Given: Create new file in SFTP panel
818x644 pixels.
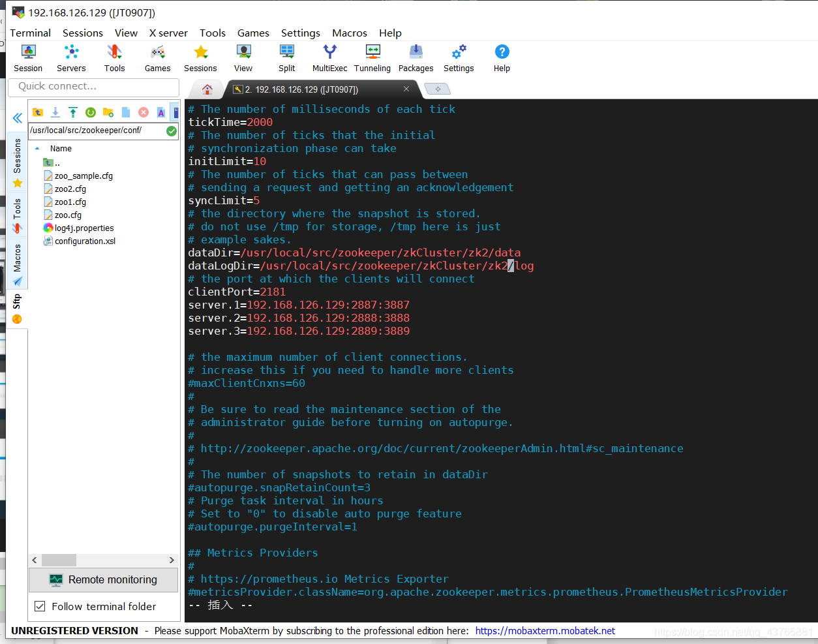Looking at the screenshot, I should pos(126,112).
